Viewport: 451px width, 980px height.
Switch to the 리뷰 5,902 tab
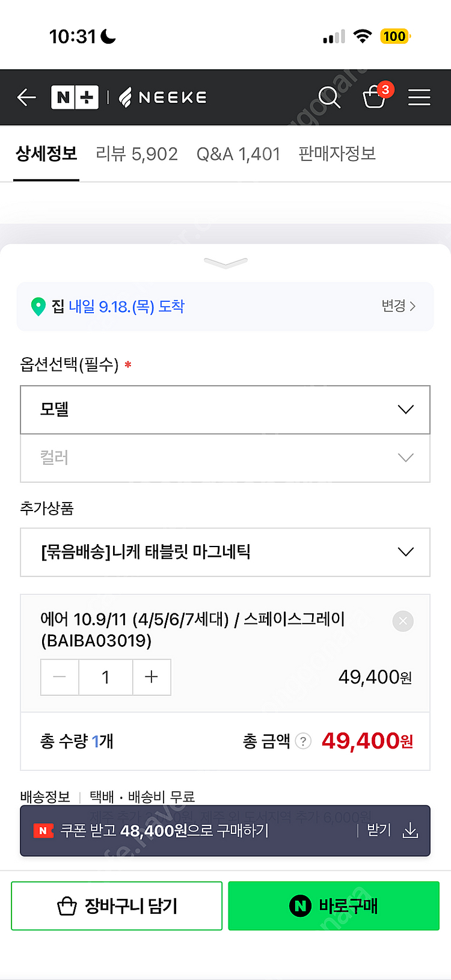point(137,154)
